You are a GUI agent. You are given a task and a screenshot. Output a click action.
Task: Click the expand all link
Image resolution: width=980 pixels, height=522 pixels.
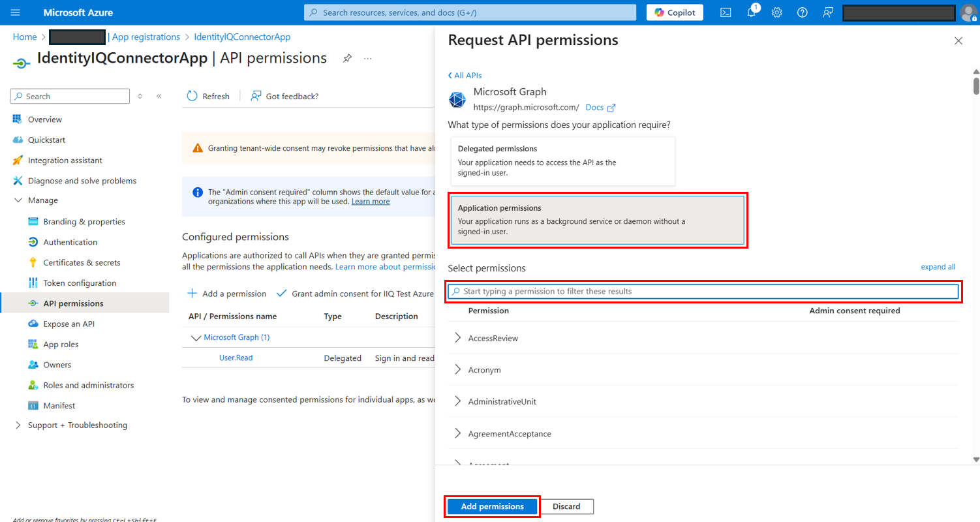click(x=938, y=267)
